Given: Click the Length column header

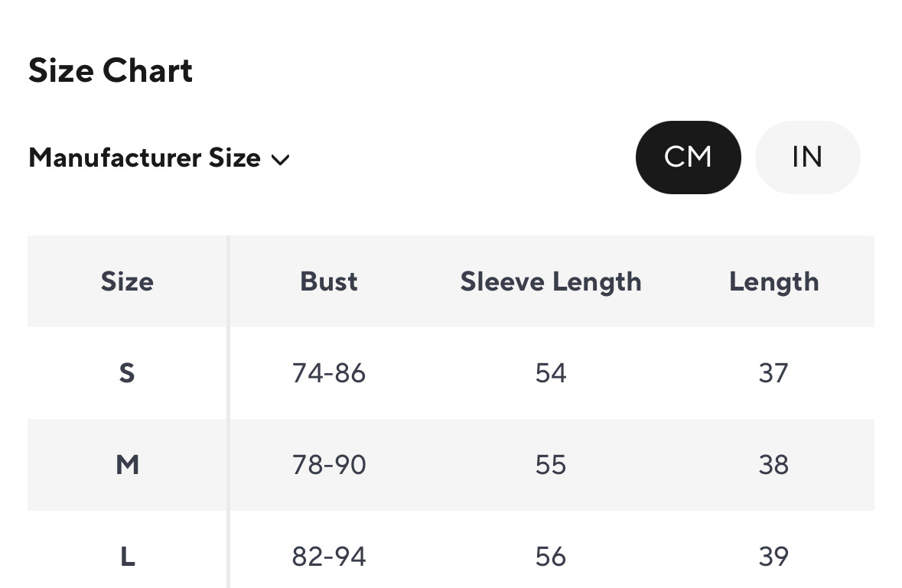Looking at the screenshot, I should tap(773, 281).
